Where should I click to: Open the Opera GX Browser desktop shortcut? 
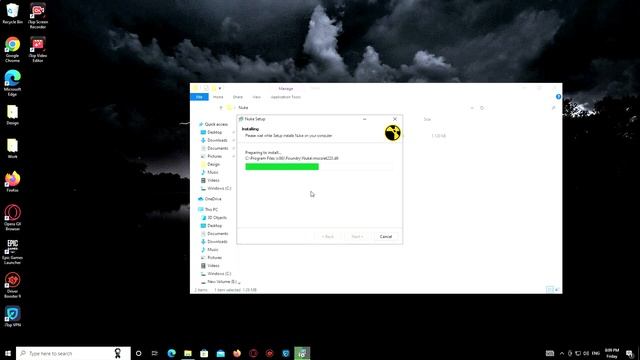[12, 218]
